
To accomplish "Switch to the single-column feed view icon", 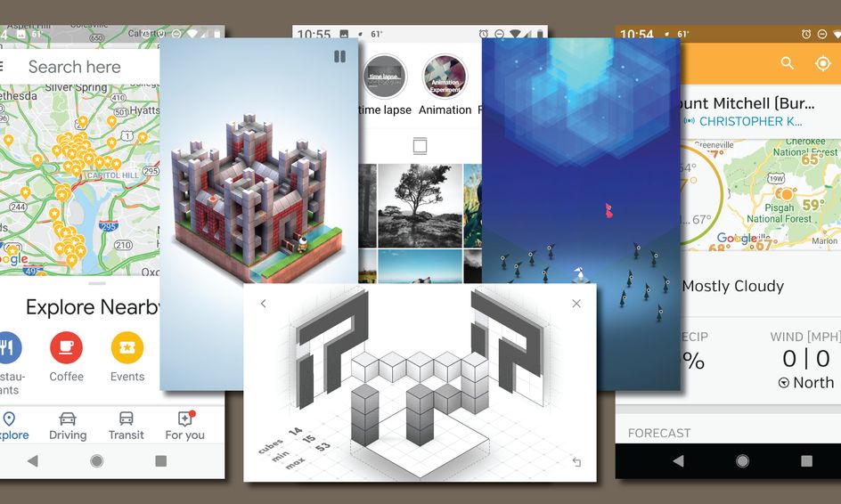I will pos(420,145).
